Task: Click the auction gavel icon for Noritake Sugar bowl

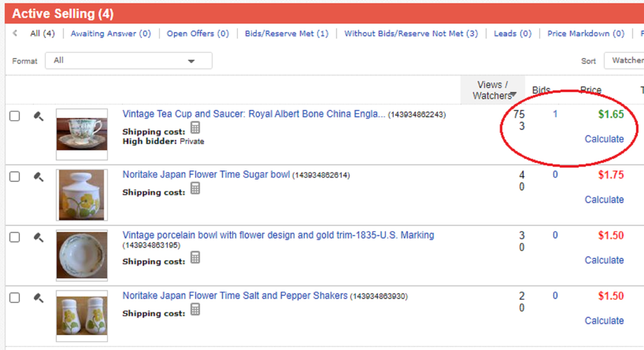Action: 39,177
